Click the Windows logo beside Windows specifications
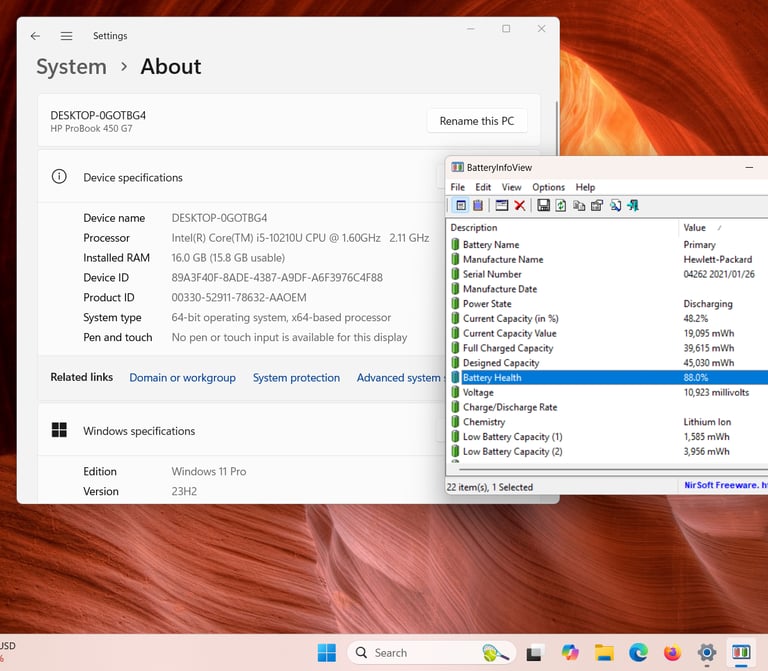The image size is (768, 671). click(59, 430)
